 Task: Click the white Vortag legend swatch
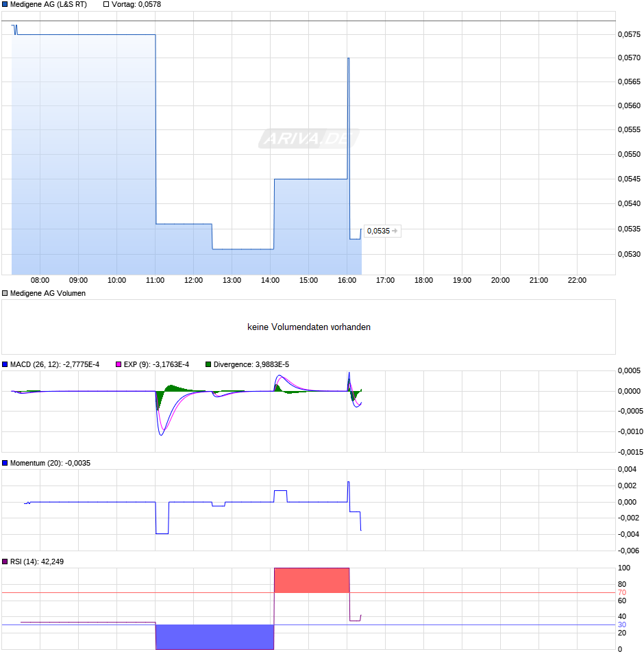click(x=106, y=5)
